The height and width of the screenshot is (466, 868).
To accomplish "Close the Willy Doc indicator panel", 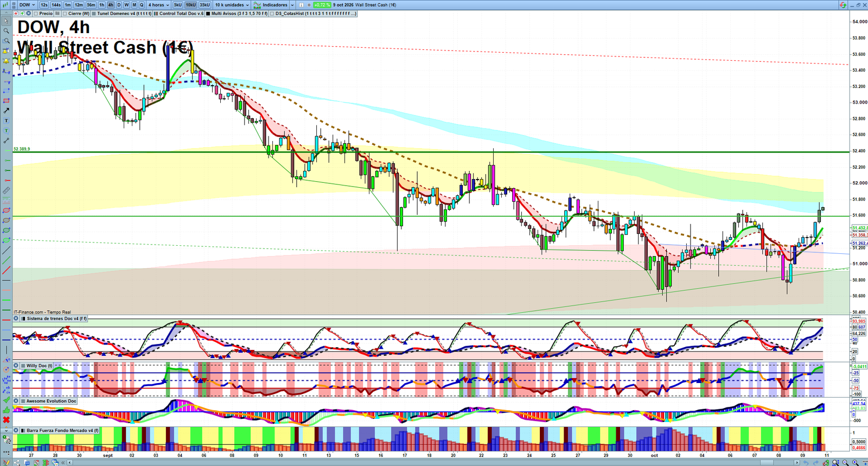I will [x=16, y=366].
